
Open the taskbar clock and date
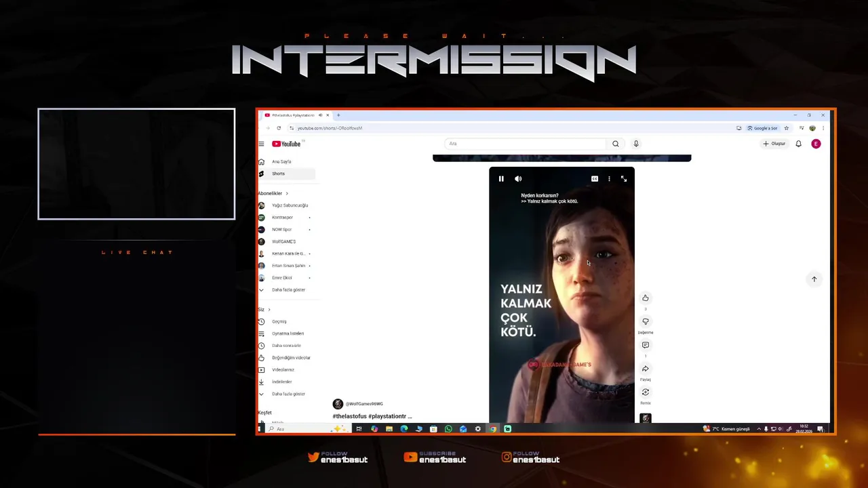804,429
